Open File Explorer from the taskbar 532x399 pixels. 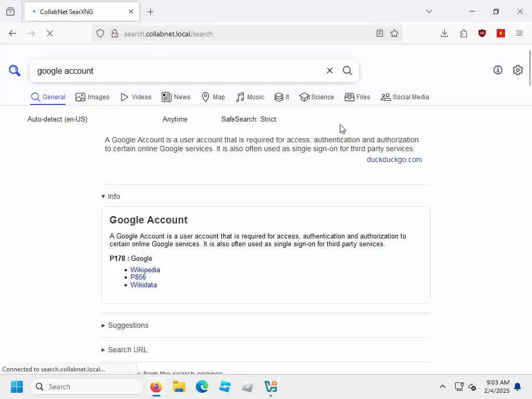[x=179, y=387]
